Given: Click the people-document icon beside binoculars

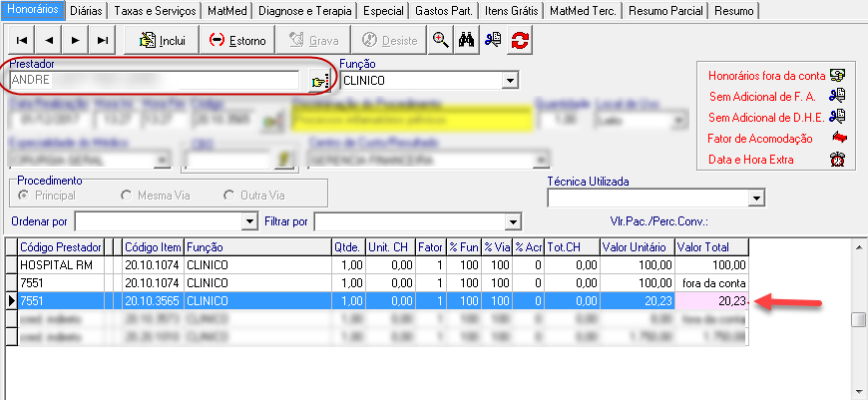Looking at the screenshot, I should pos(493,40).
